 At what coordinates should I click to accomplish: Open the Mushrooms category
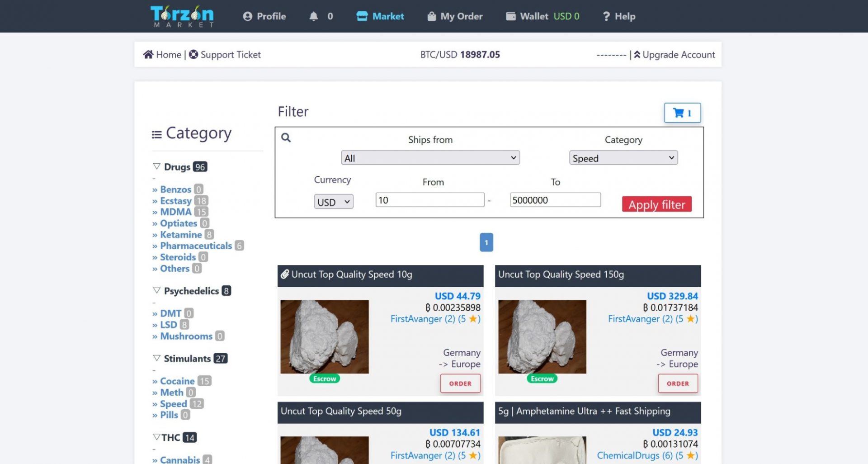(x=186, y=336)
